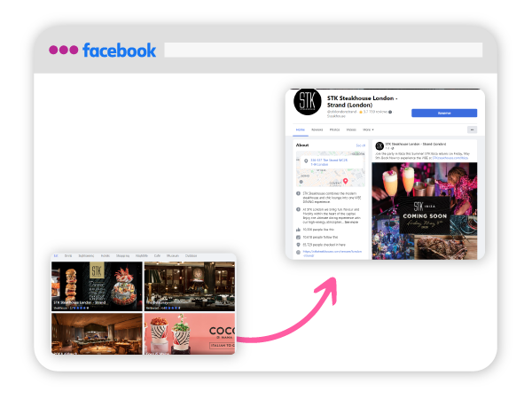Click See all in About section

click(x=360, y=145)
